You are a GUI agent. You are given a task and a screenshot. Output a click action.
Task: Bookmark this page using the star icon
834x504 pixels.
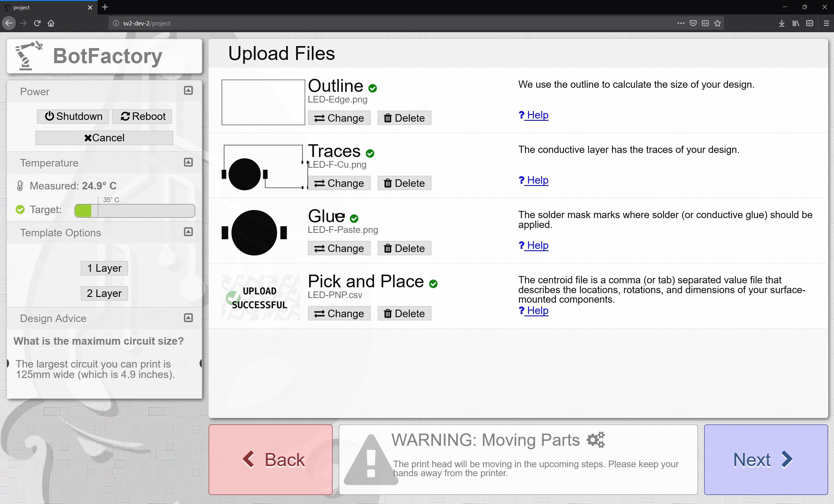tap(718, 23)
